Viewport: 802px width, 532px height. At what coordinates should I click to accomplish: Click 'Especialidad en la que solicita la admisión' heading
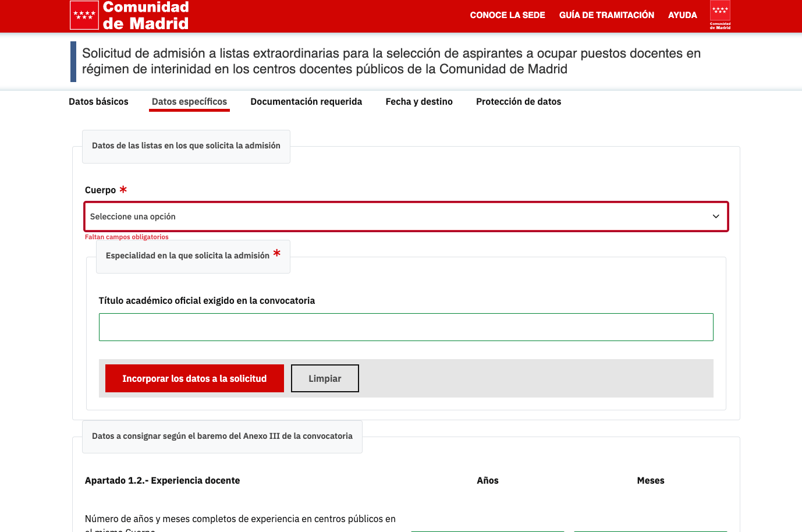[187, 256]
